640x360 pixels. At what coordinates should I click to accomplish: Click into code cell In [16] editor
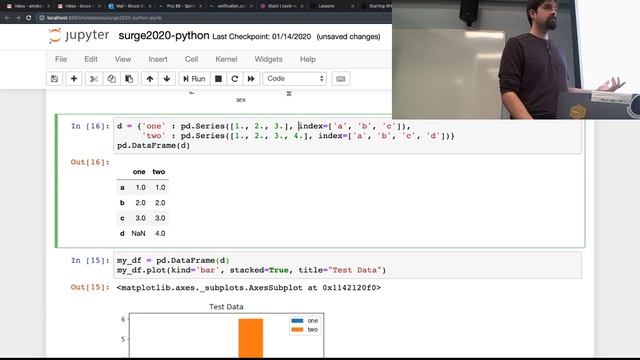[x=347, y=136]
